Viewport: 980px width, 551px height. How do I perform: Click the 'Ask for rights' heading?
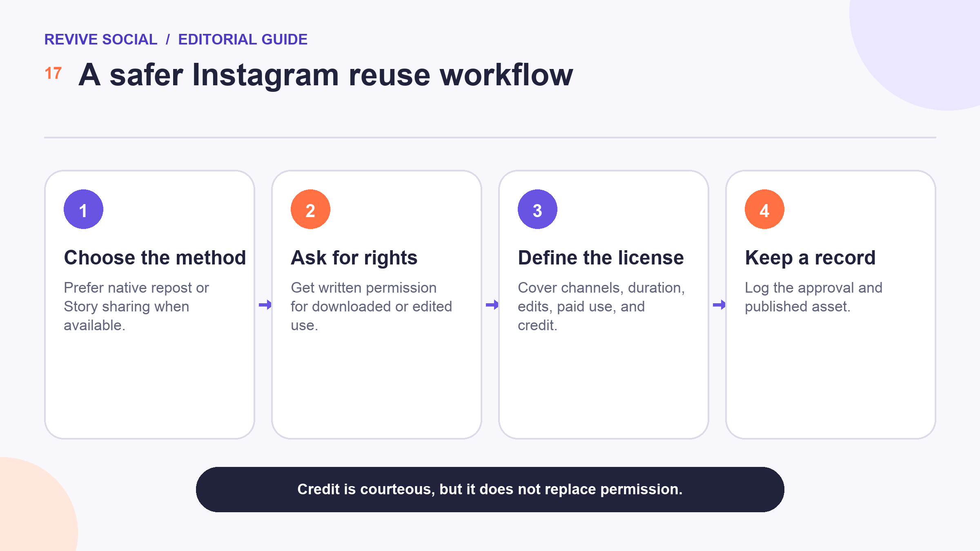tap(354, 258)
